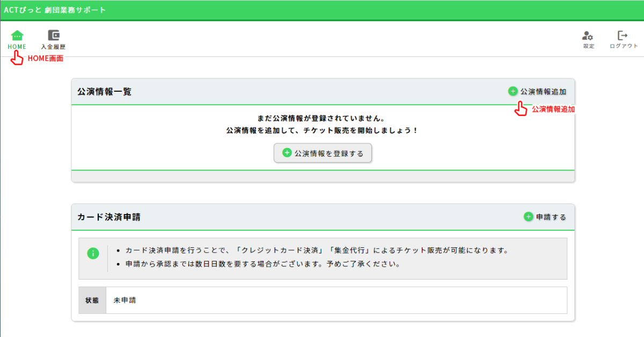The width and height of the screenshot is (644, 337).
Task: Click the 公演情報一覧 section heading
Action: click(x=104, y=92)
